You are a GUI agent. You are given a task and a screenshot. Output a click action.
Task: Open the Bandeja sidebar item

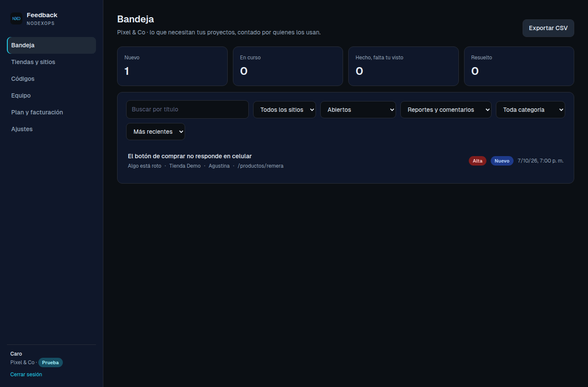click(x=51, y=45)
